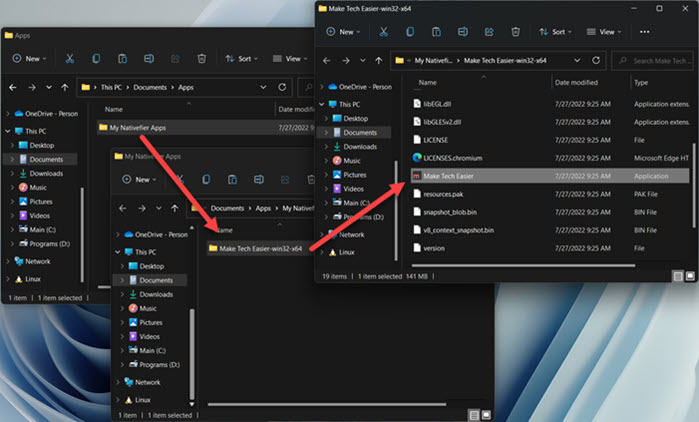Click Rename icon in the Apps window toolbar
699x422 pixels.
(x=149, y=59)
